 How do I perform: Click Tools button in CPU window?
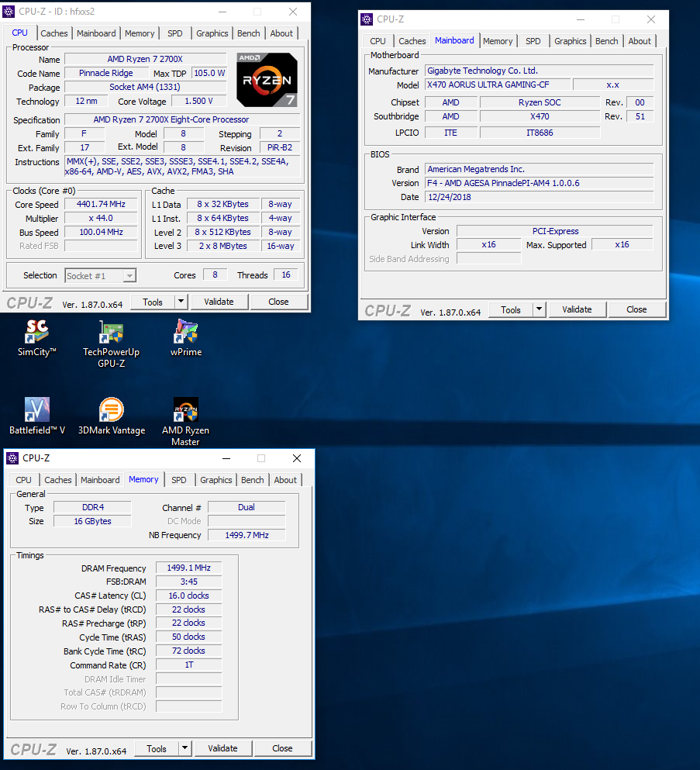click(x=153, y=302)
